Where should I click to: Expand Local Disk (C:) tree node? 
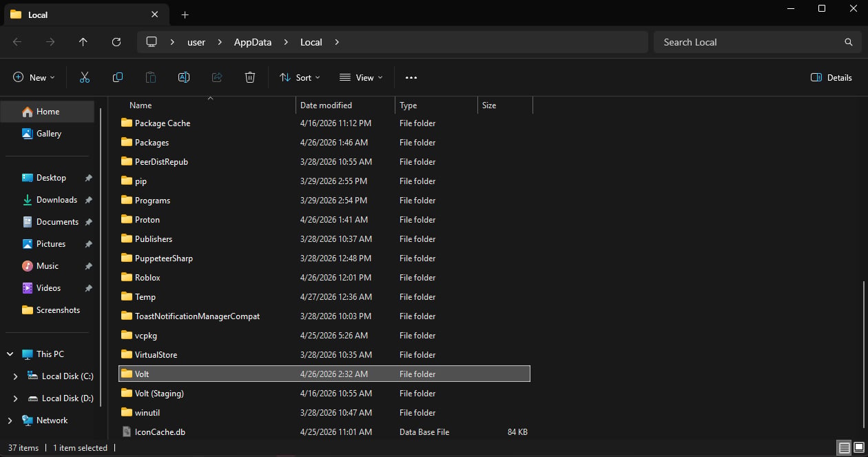(16, 376)
